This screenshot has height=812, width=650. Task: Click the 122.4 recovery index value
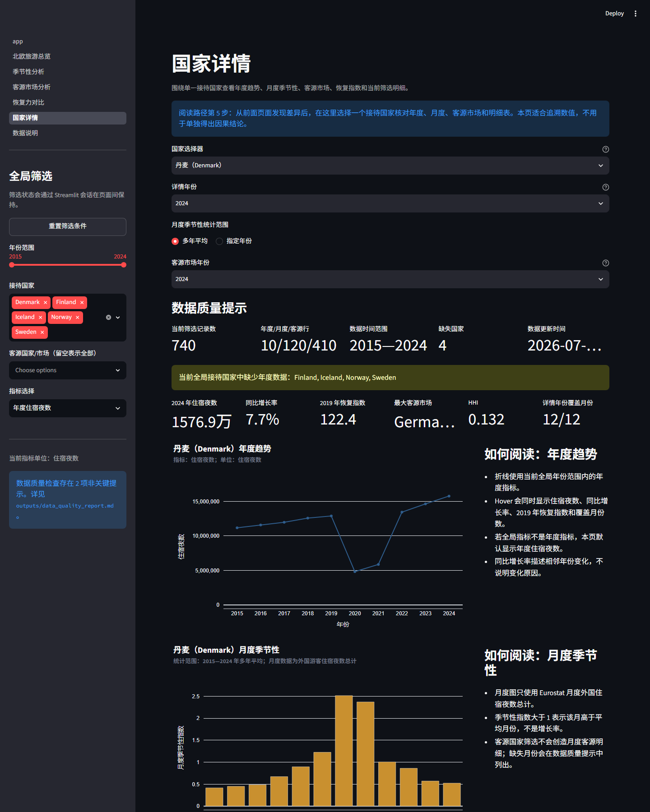pos(338,420)
